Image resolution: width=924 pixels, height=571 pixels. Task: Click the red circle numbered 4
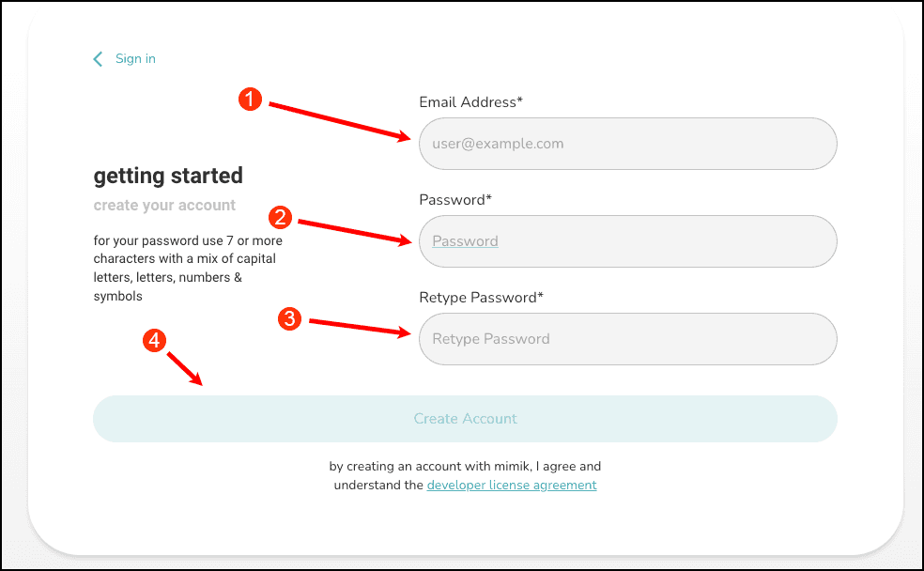[x=154, y=340]
